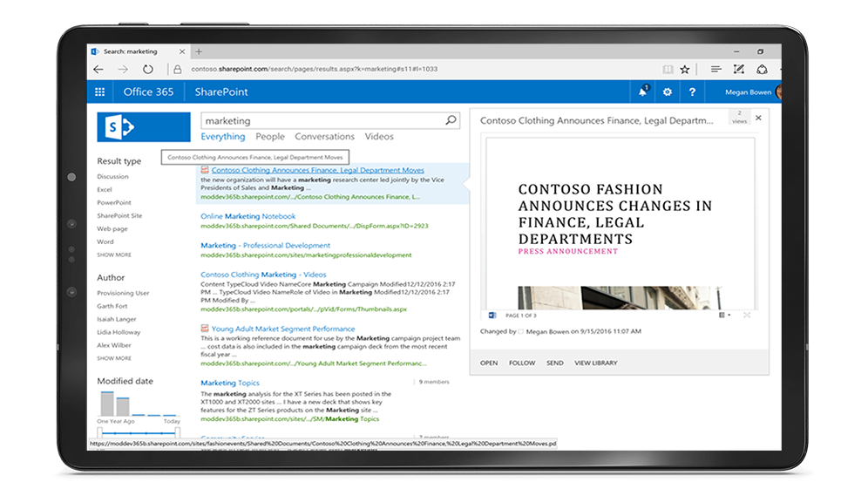Open the browser hub lines icon
Image resolution: width=868 pixels, height=482 pixels.
pos(715,69)
